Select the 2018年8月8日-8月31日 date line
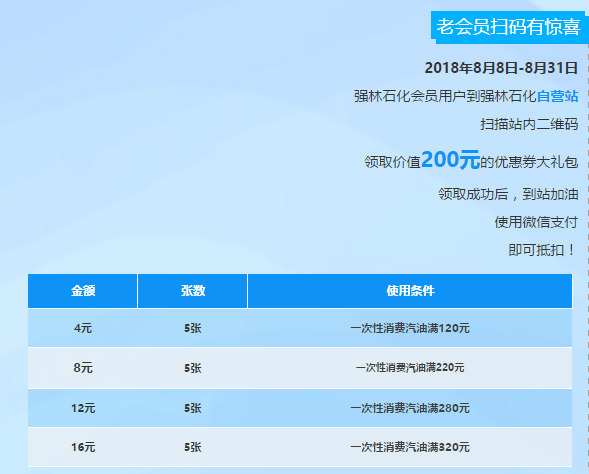589x474 pixels. pyautogui.click(x=501, y=68)
